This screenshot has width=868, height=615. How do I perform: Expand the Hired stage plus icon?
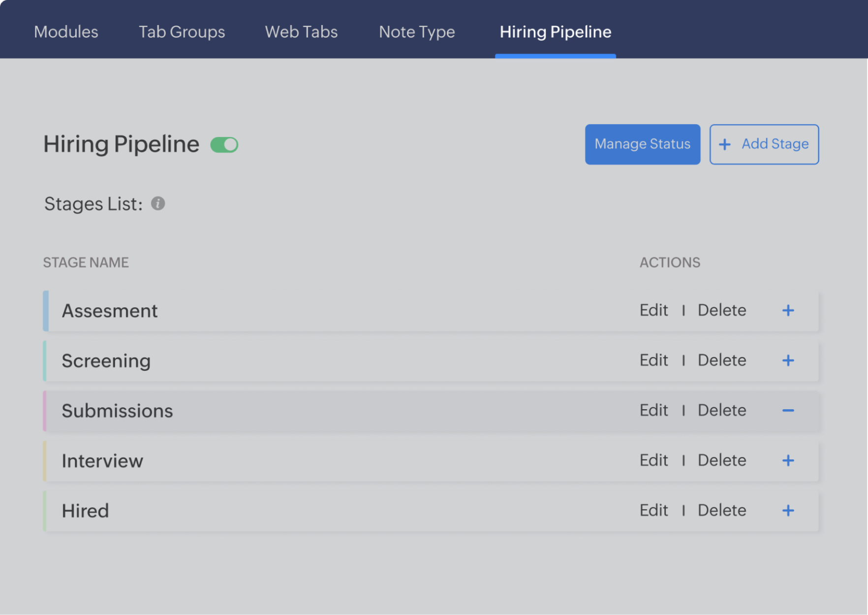tap(788, 511)
